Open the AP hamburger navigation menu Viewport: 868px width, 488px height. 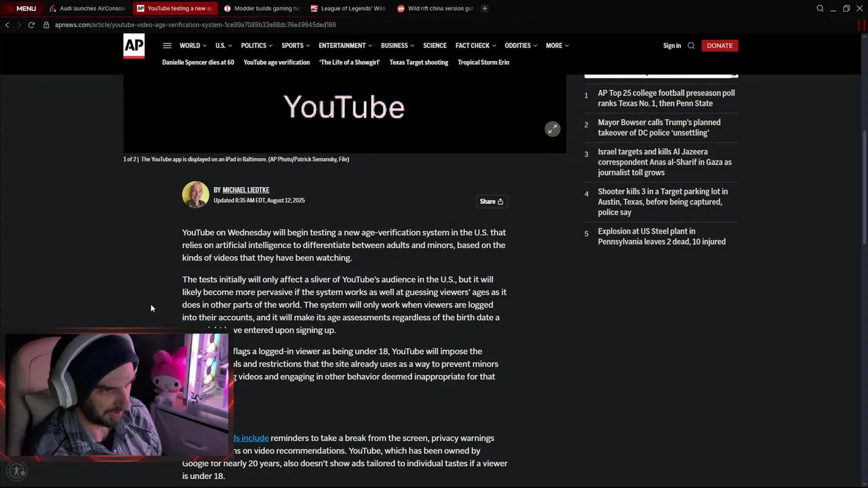point(167,45)
